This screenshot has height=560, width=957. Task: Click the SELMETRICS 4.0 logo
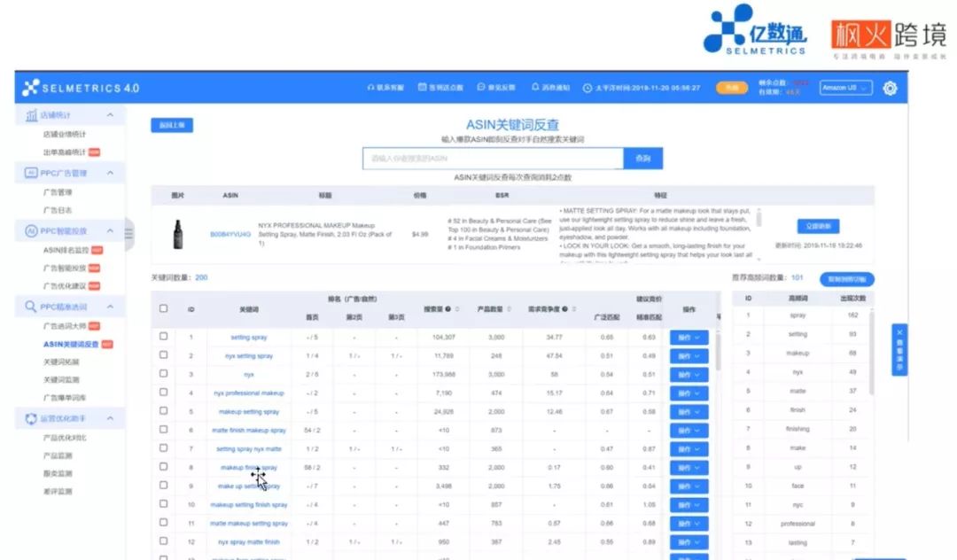point(81,88)
